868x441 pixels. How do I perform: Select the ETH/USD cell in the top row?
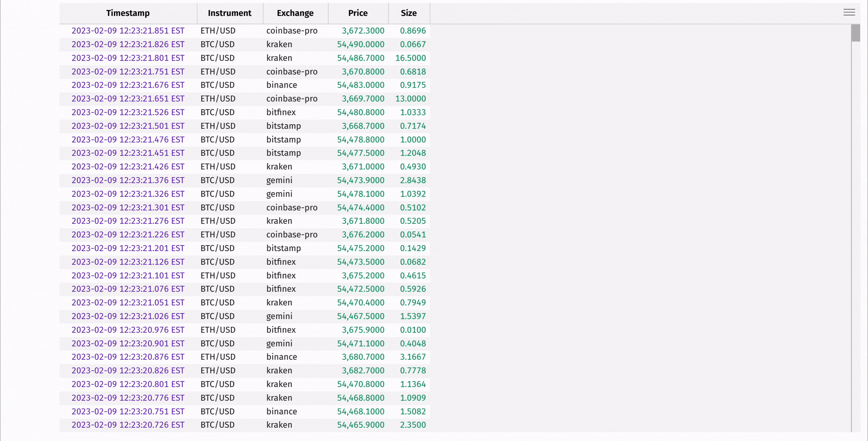pos(217,30)
